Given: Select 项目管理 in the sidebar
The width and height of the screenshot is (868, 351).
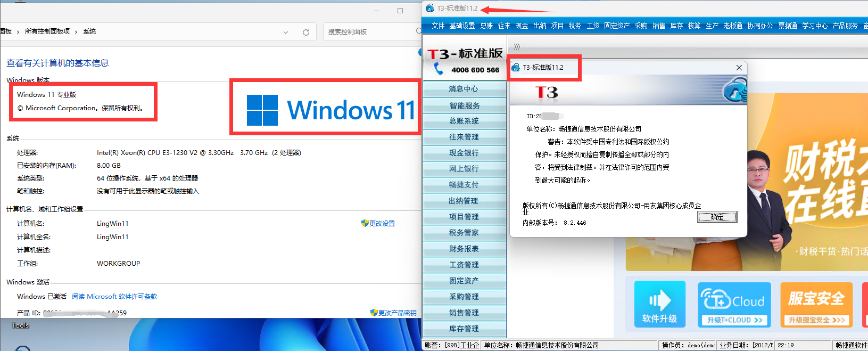Looking at the screenshot, I should pos(464,217).
